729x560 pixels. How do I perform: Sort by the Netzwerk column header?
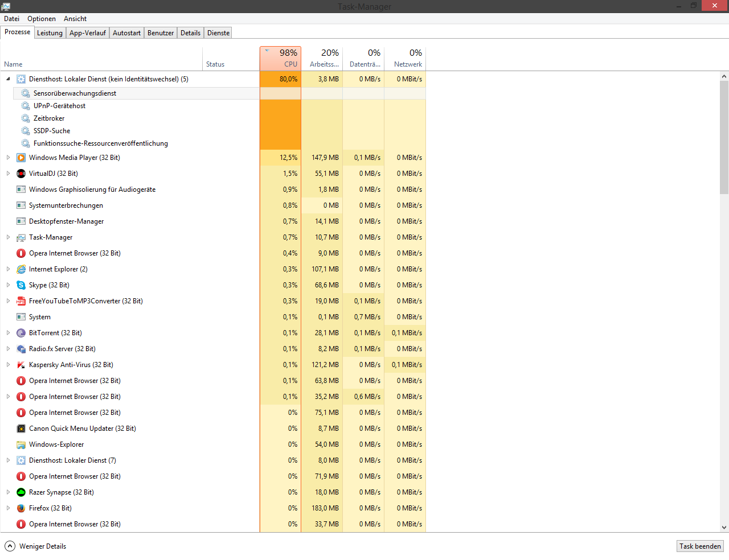405,59
